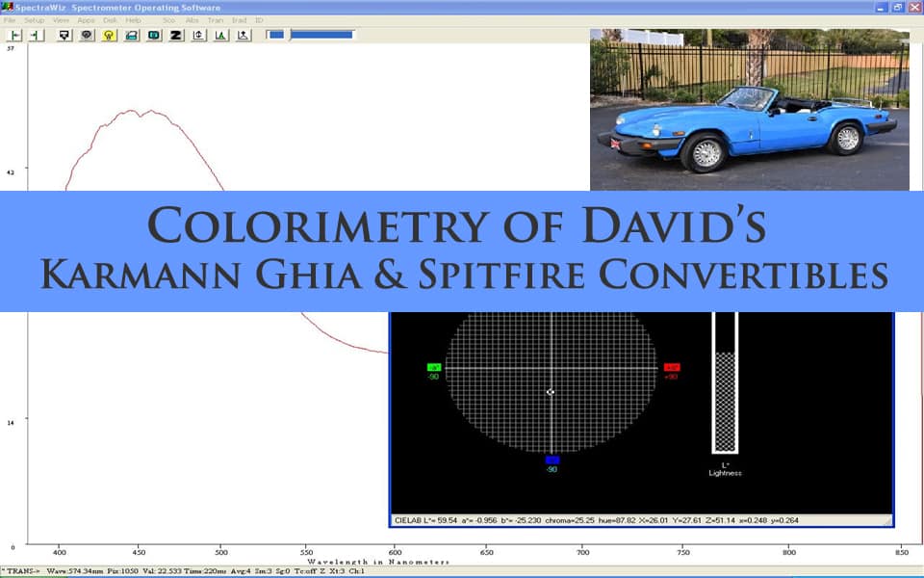The height and width of the screenshot is (578, 924).
Task: Open the Help menu
Action: (133, 20)
